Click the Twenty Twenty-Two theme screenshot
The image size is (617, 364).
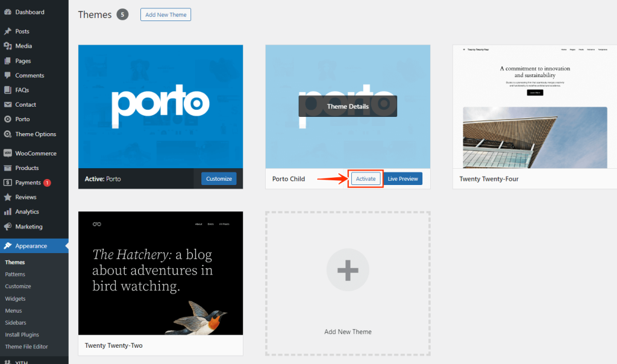pyautogui.click(x=160, y=273)
